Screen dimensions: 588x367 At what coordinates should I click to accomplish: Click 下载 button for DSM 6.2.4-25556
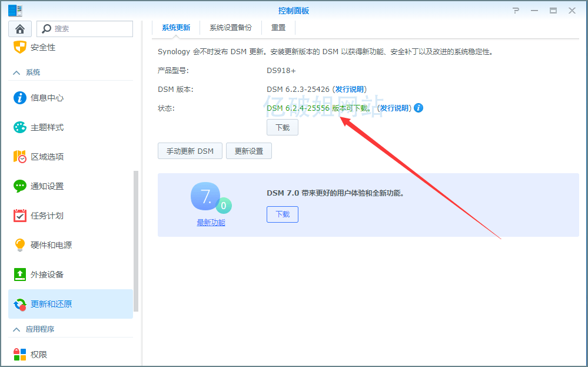283,128
